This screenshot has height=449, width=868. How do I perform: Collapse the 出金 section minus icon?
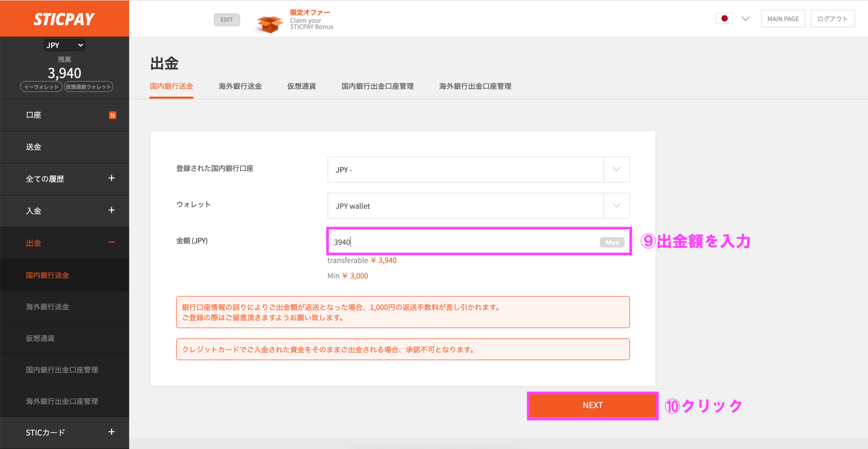coord(112,242)
